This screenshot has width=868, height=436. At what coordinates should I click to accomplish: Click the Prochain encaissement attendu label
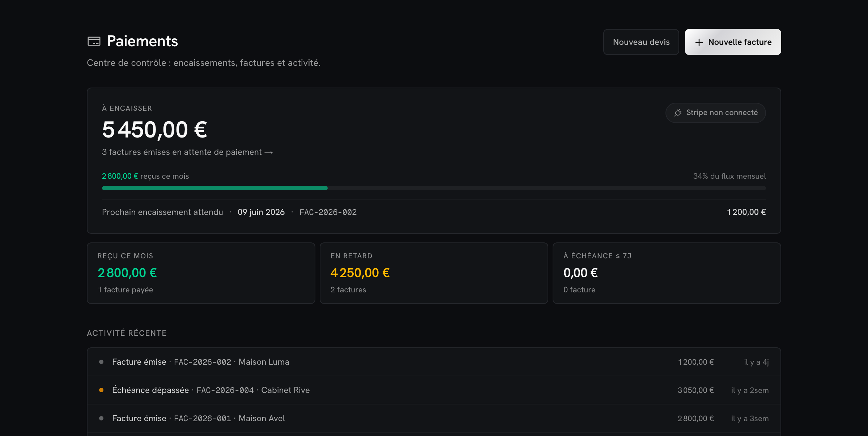pyautogui.click(x=162, y=212)
